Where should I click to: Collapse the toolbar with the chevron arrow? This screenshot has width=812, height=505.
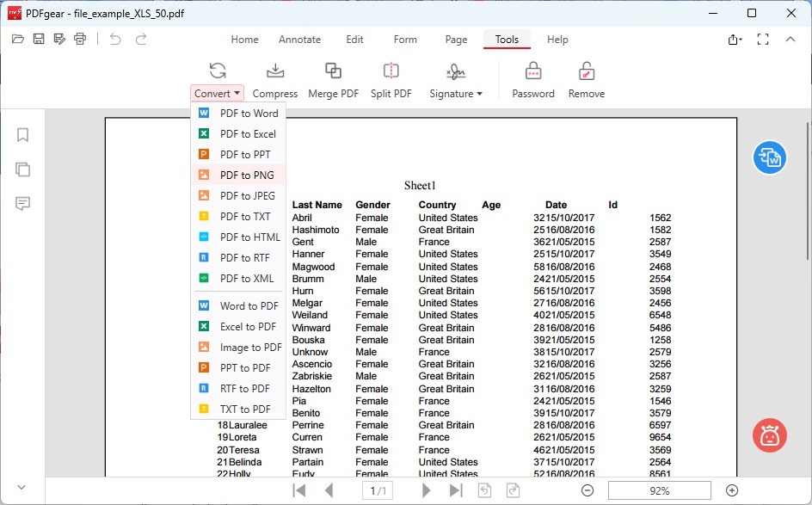click(790, 39)
